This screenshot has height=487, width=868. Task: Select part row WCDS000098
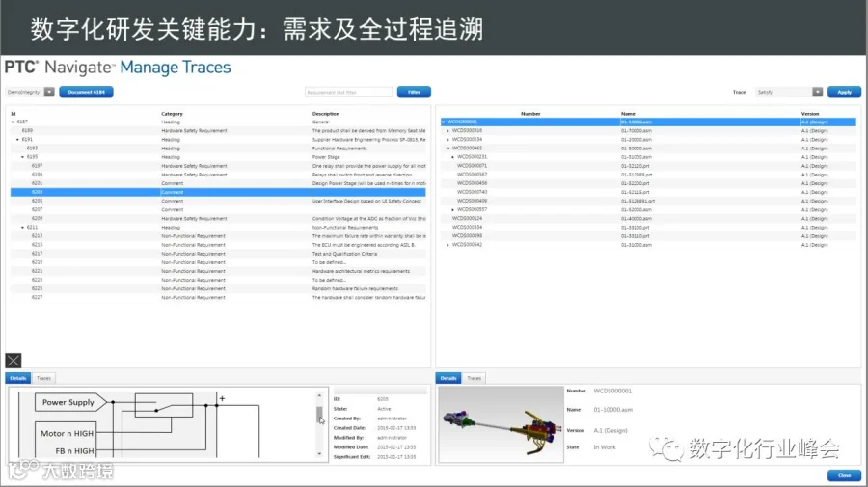648,235
